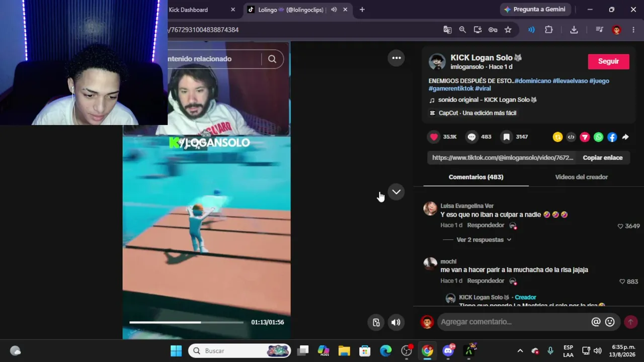Click the #gamerentiktok hashtag

tap(451, 88)
